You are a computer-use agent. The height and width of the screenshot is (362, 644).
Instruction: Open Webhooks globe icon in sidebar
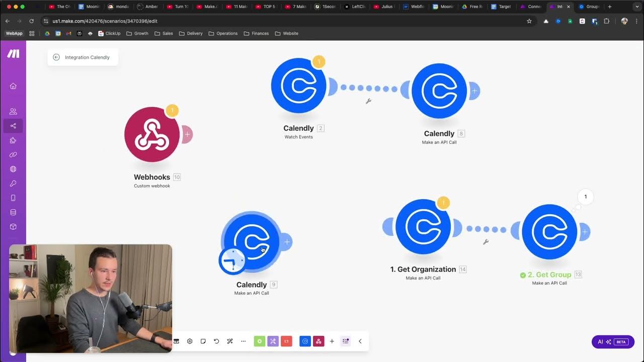pyautogui.click(x=13, y=169)
